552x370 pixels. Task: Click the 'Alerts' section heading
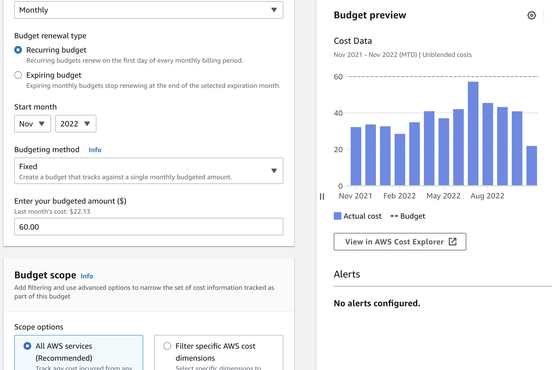[x=347, y=274]
